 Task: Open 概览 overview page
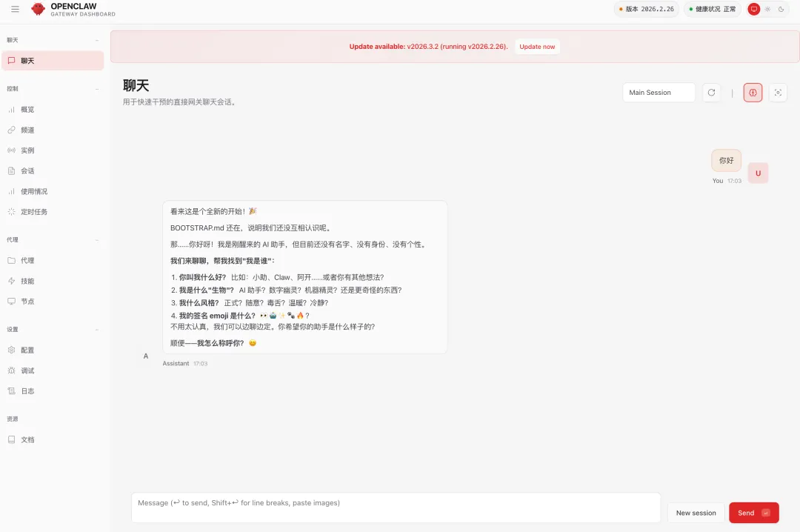point(53,109)
